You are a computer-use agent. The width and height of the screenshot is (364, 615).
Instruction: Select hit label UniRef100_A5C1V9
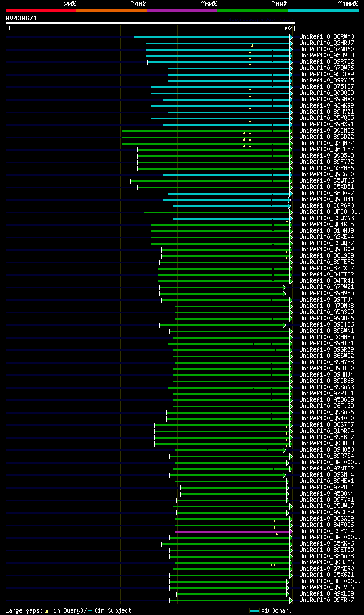pos(326,75)
